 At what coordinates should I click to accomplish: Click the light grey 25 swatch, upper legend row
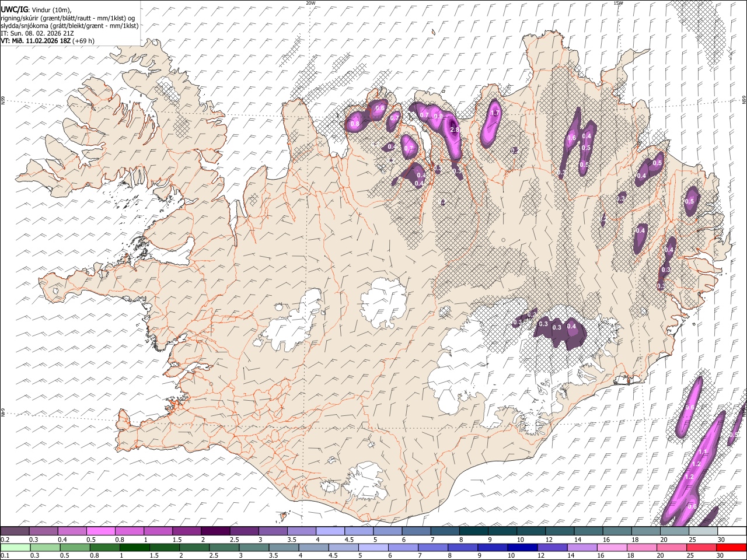point(703,531)
